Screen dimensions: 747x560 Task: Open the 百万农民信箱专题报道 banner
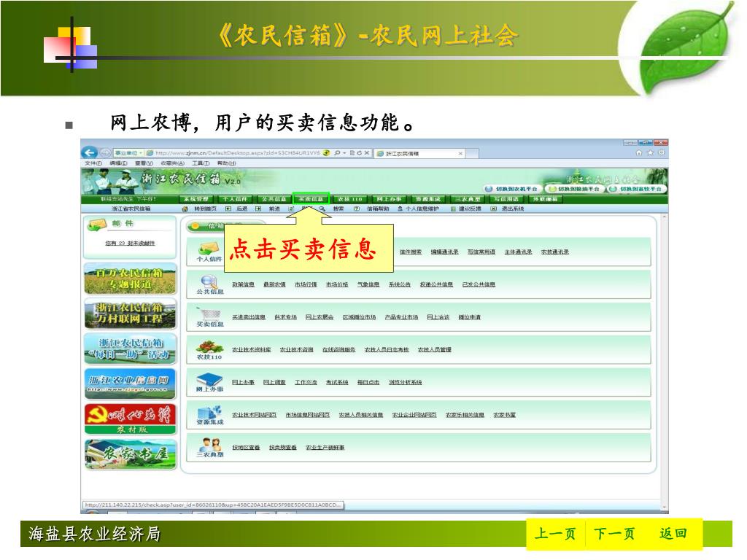click(x=131, y=279)
